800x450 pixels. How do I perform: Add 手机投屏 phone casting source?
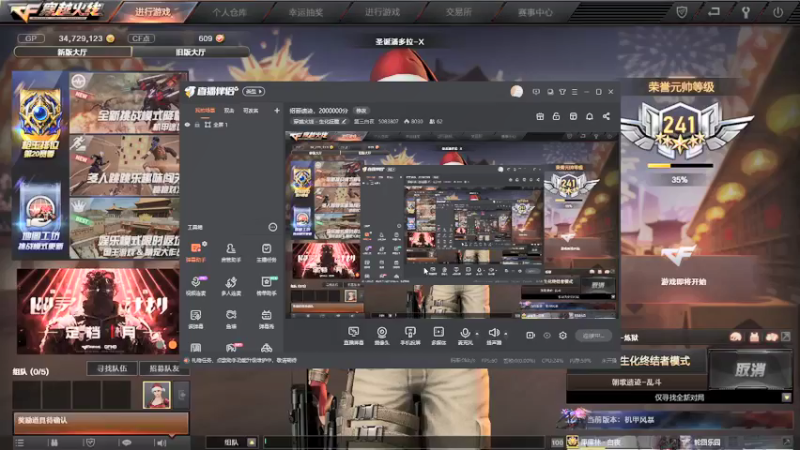(x=410, y=336)
